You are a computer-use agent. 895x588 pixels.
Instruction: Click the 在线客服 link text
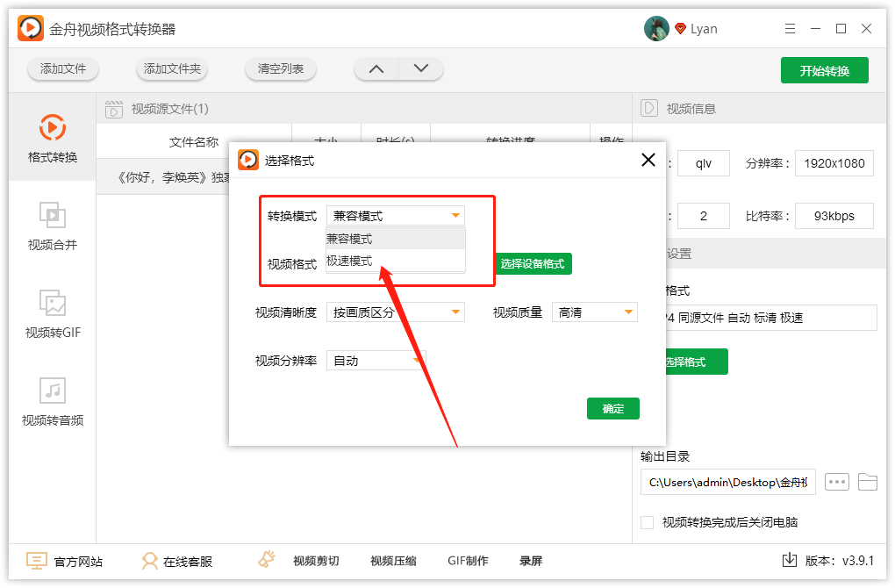pyautogui.click(x=188, y=562)
